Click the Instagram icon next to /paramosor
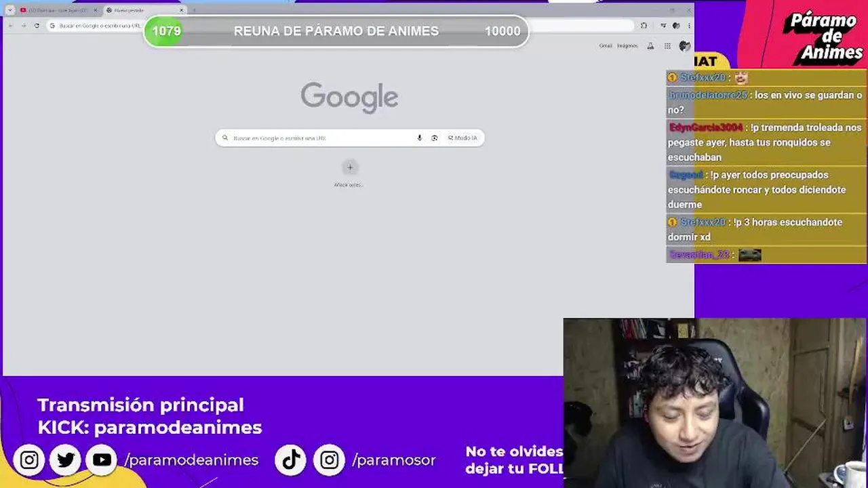The width and height of the screenshot is (868, 488). pos(329,460)
